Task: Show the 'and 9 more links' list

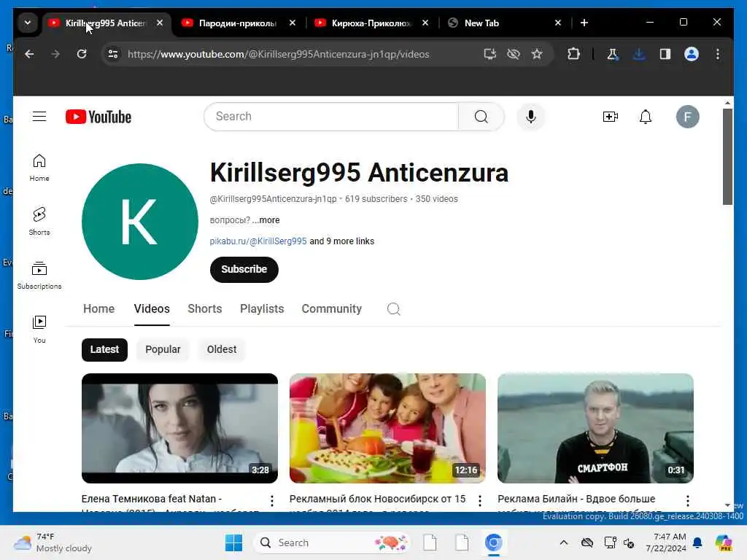Action: pyautogui.click(x=342, y=241)
